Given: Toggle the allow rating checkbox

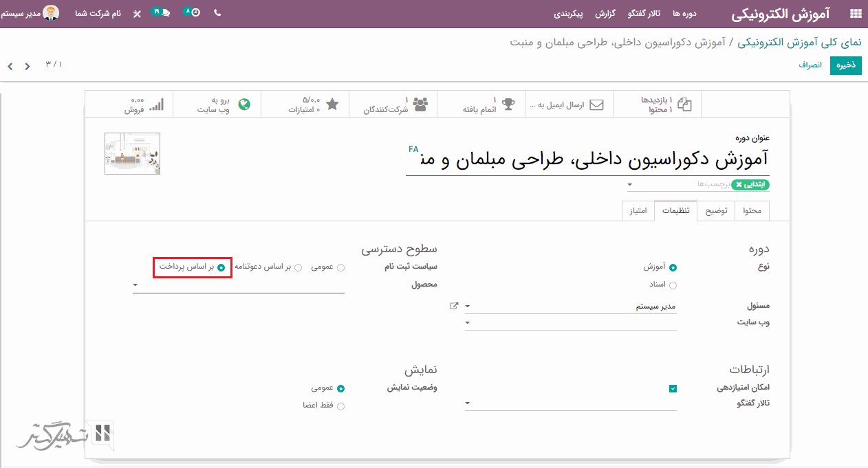Looking at the screenshot, I should click(673, 388).
